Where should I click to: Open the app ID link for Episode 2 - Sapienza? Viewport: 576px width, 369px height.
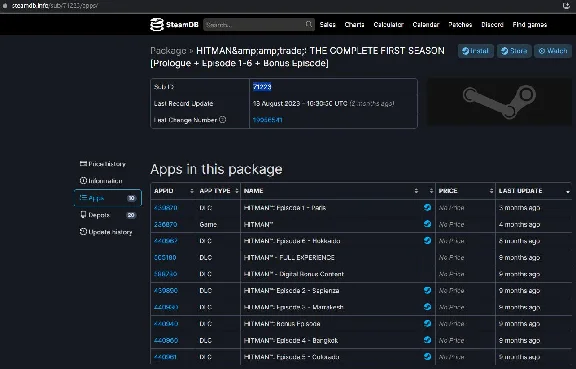tap(166, 290)
